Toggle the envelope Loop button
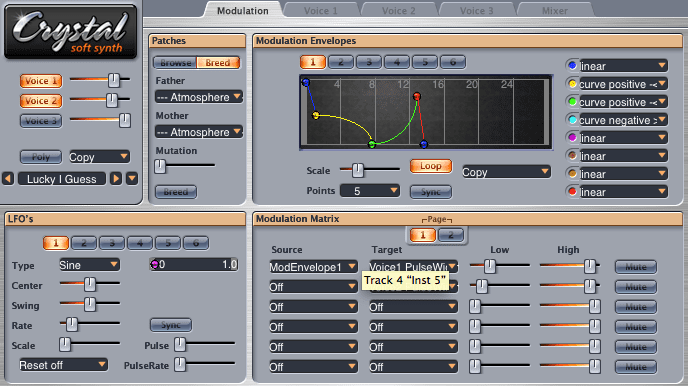The width and height of the screenshot is (688, 386). tap(430, 166)
